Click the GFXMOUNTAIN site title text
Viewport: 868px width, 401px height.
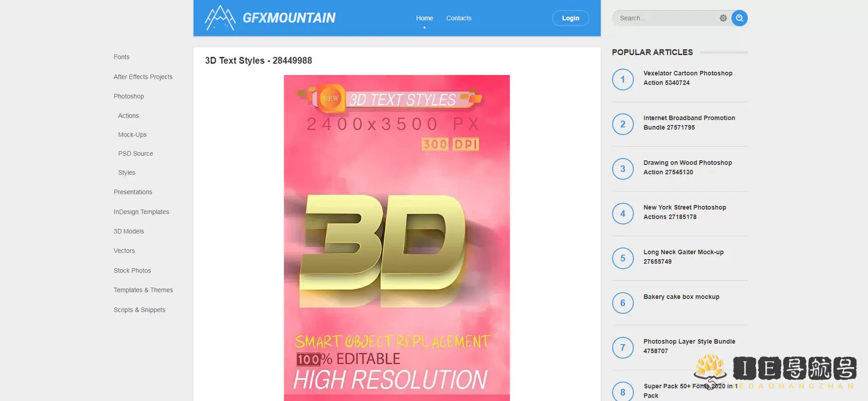tap(289, 18)
